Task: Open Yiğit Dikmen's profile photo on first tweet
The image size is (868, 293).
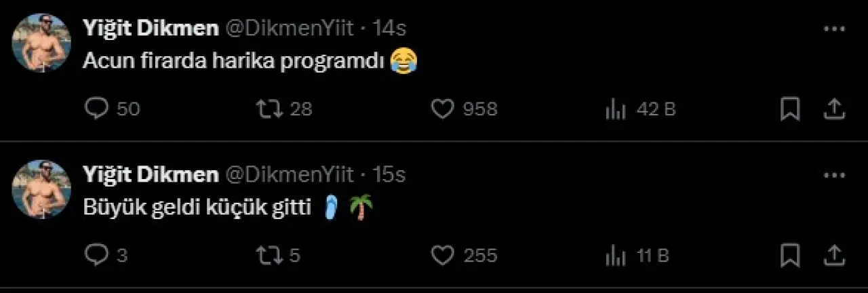Action: click(41, 43)
